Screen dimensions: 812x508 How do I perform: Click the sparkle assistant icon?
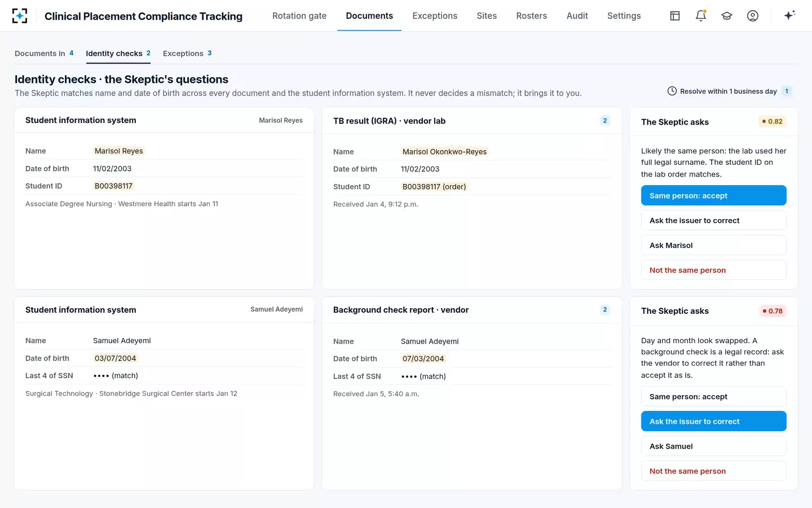coord(789,15)
